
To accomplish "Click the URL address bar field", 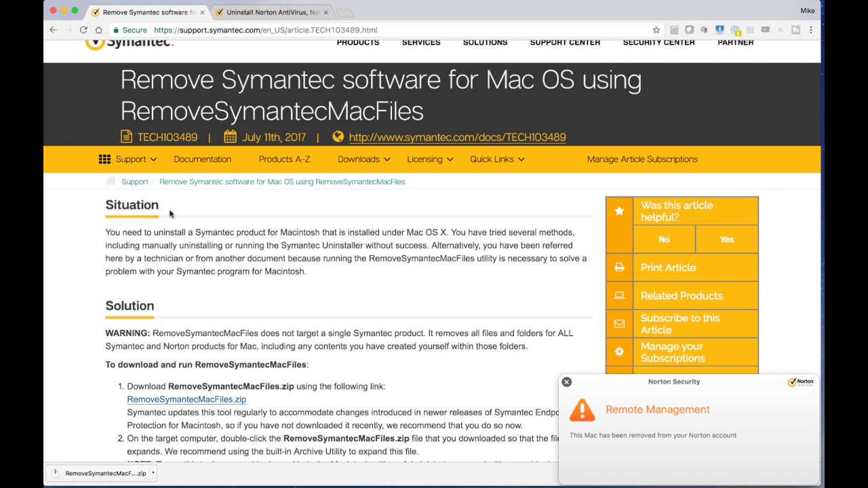I will tap(387, 30).
